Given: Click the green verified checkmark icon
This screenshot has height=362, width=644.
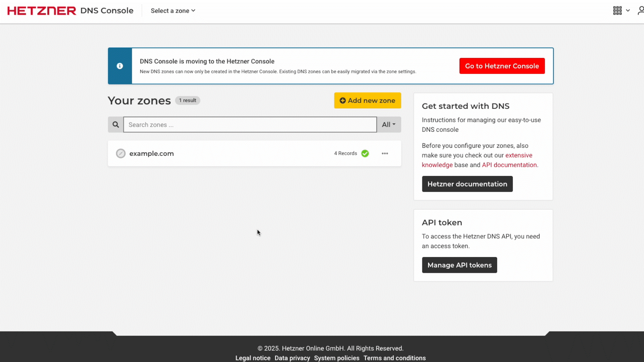Looking at the screenshot, I should pos(365,154).
